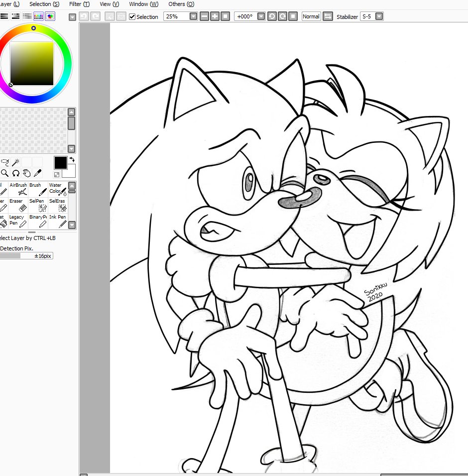
Task: Choose the SelEras tool
Action: [58, 205]
